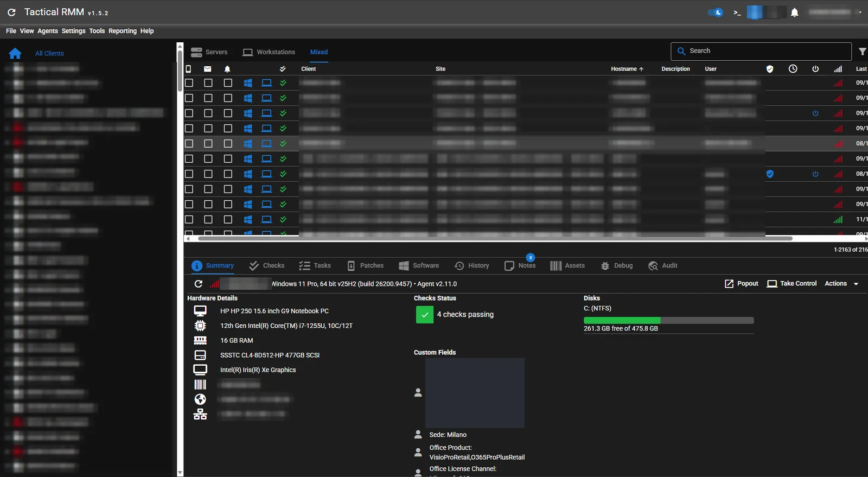Viewport: 868px width, 477px height.
Task: Sort by the shield maintenance column header
Action: pos(769,69)
